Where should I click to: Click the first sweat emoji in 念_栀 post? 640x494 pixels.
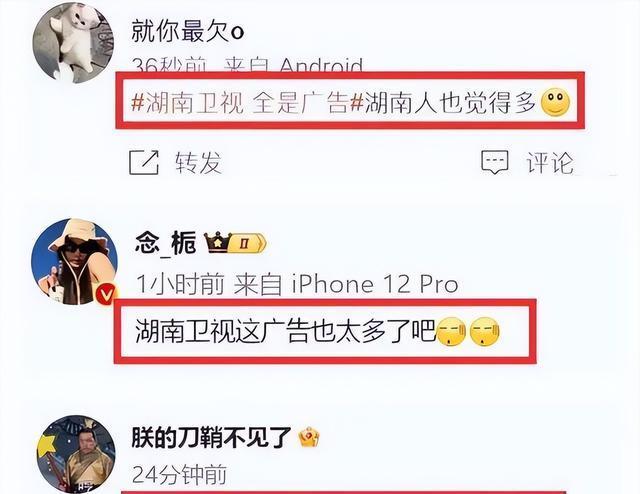[x=451, y=331]
